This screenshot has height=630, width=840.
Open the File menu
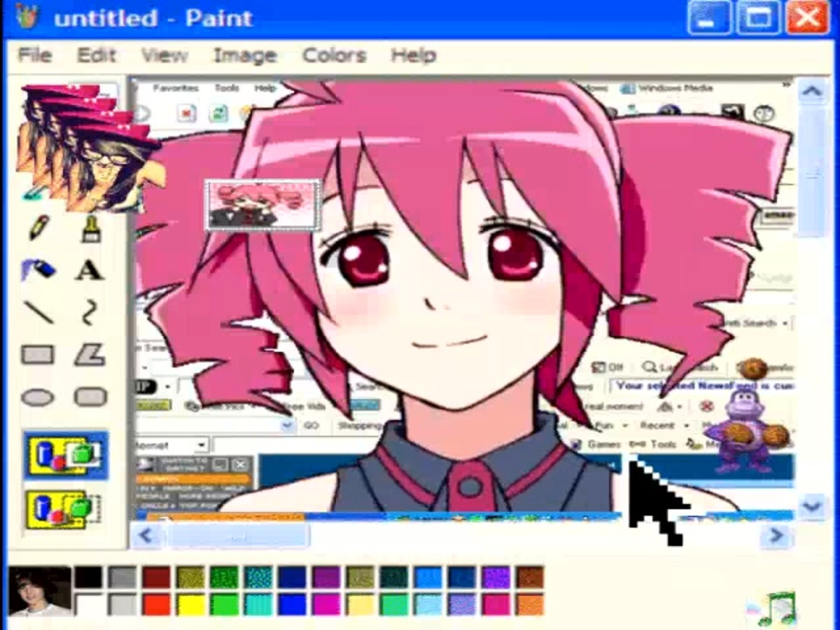pos(35,54)
